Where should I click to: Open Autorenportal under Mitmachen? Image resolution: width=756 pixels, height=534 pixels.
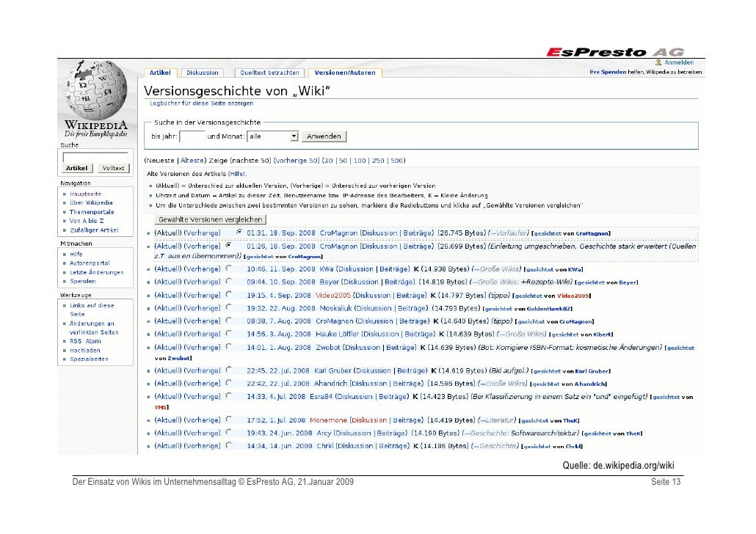[90, 263]
